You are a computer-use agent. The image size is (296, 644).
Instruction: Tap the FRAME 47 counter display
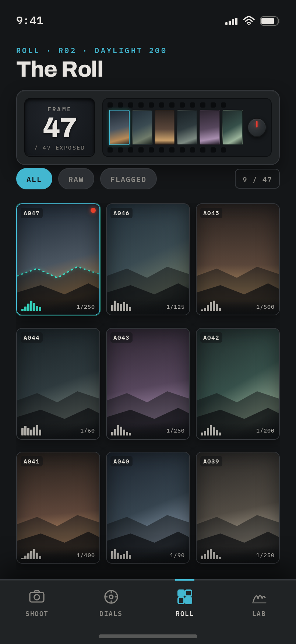click(x=60, y=127)
